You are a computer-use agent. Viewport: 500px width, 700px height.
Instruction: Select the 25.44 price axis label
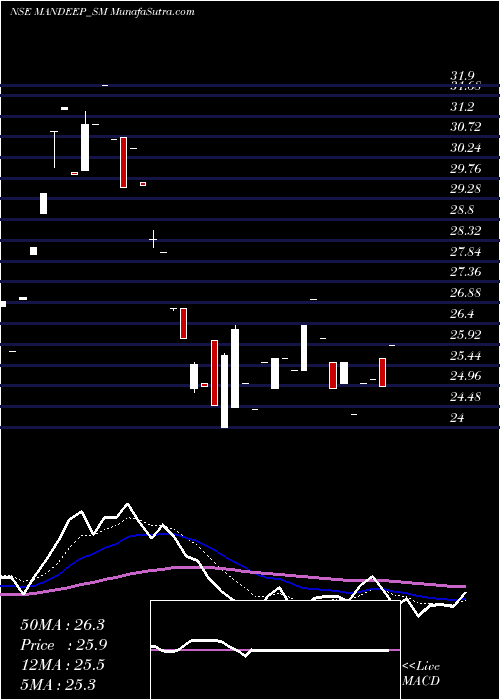coord(466,355)
